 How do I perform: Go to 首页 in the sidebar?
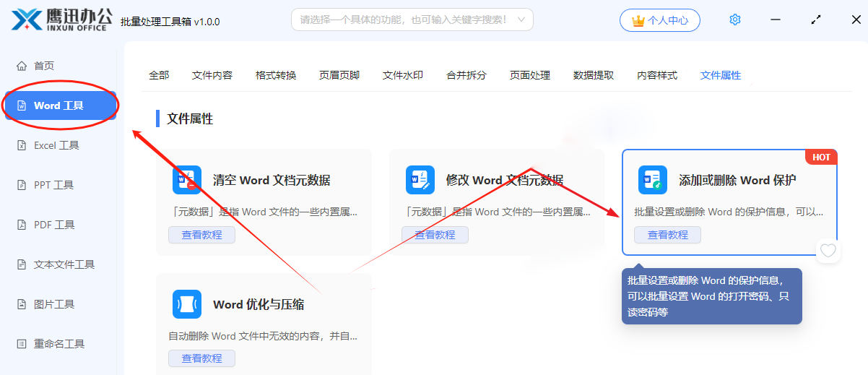[61, 66]
